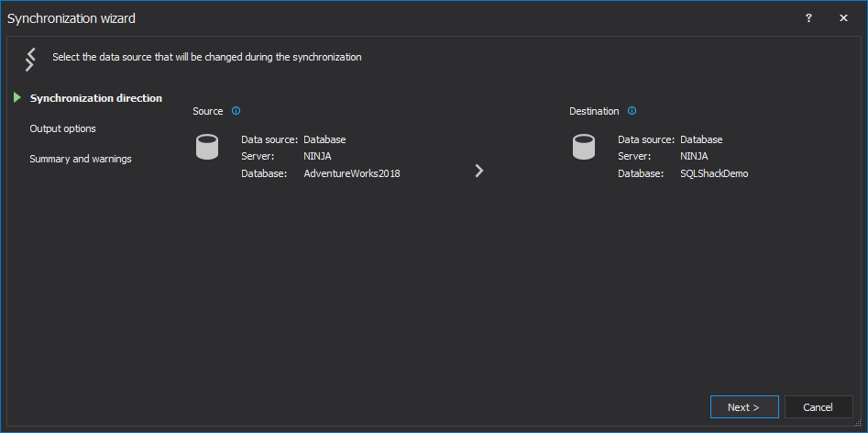Click green arrow marker beside Synchronization direction

tap(17, 98)
